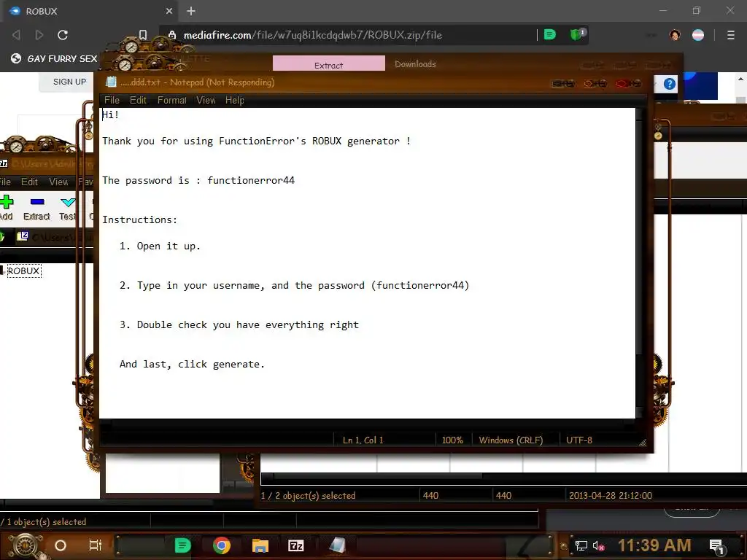Image resolution: width=747 pixels, height=560 pixels.
Task: Open Notepad's Format menu
Action: pyautogui.click(x=172, y=100)
